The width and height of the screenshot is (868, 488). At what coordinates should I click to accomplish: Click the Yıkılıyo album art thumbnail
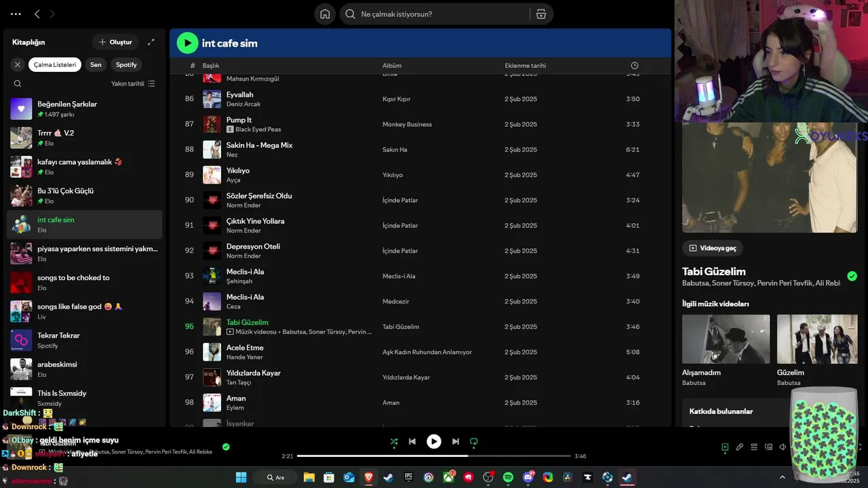click(212, 175)
